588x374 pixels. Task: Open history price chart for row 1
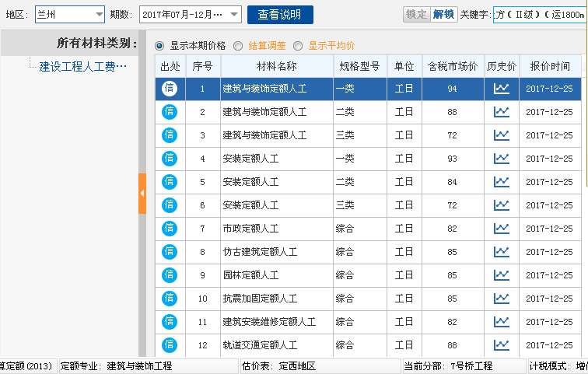pos(502,89)
